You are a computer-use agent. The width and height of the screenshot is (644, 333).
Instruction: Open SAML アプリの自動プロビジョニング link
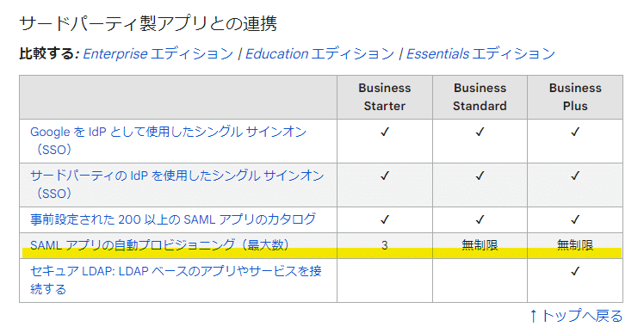point(159,245)
